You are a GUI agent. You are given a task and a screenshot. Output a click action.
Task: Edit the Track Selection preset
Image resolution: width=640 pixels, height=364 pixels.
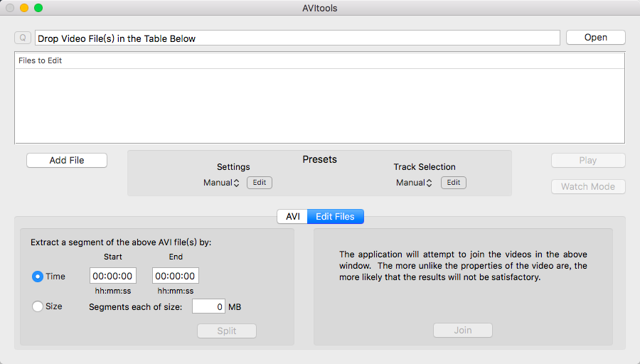454,183
